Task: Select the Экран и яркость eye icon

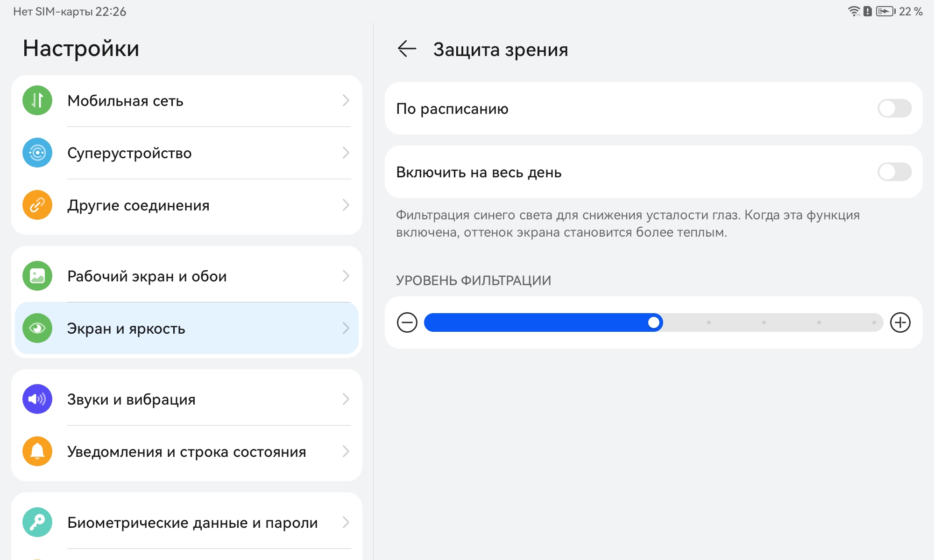Action: coord(37,329)
